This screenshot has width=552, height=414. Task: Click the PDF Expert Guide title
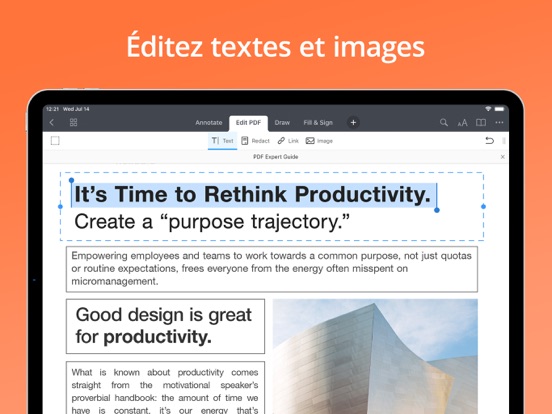point(276,157)
